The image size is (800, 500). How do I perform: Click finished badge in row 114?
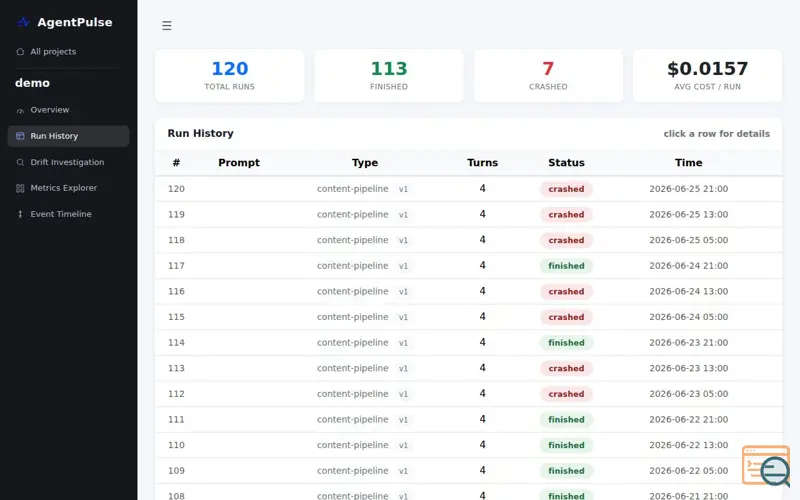[566, 342]
